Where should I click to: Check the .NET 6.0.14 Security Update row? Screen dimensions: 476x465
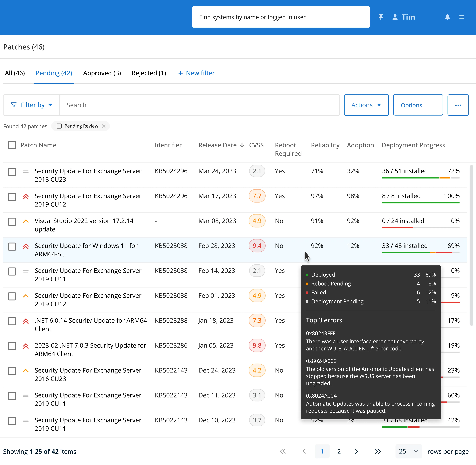click(12, 321)
